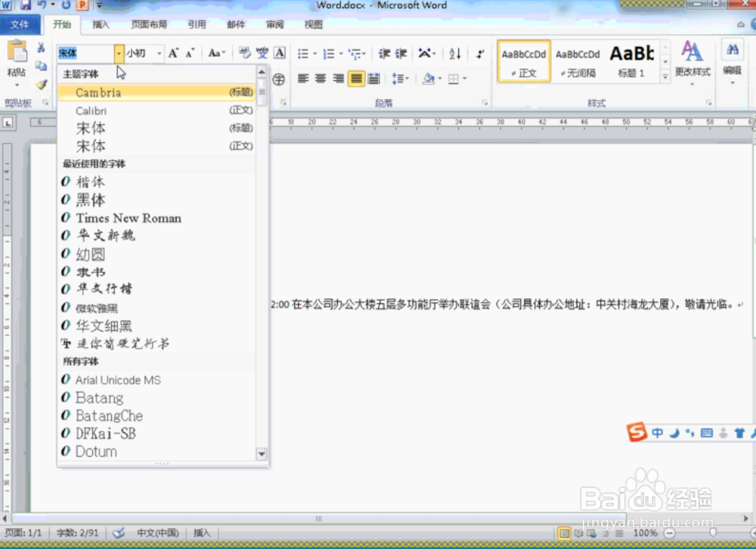Select 黑体 from the font list
This screenshot has width=756, height=549.
(x=91, y=200)
